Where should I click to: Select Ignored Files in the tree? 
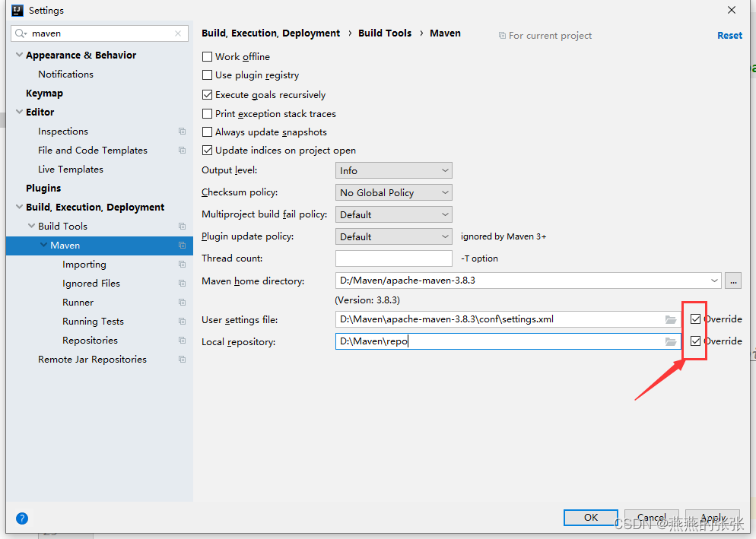click(91, 284)
